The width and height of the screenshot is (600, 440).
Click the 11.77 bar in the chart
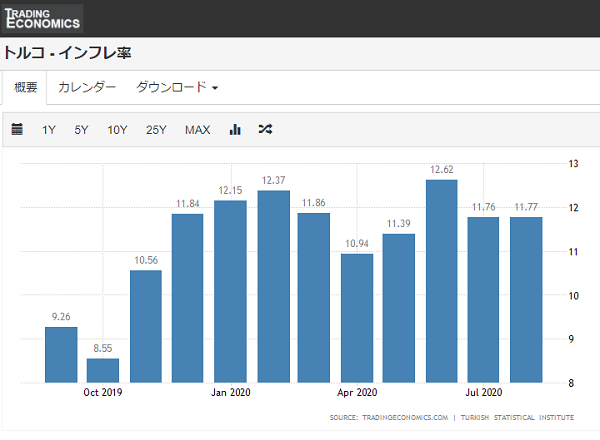pos(526,300)
